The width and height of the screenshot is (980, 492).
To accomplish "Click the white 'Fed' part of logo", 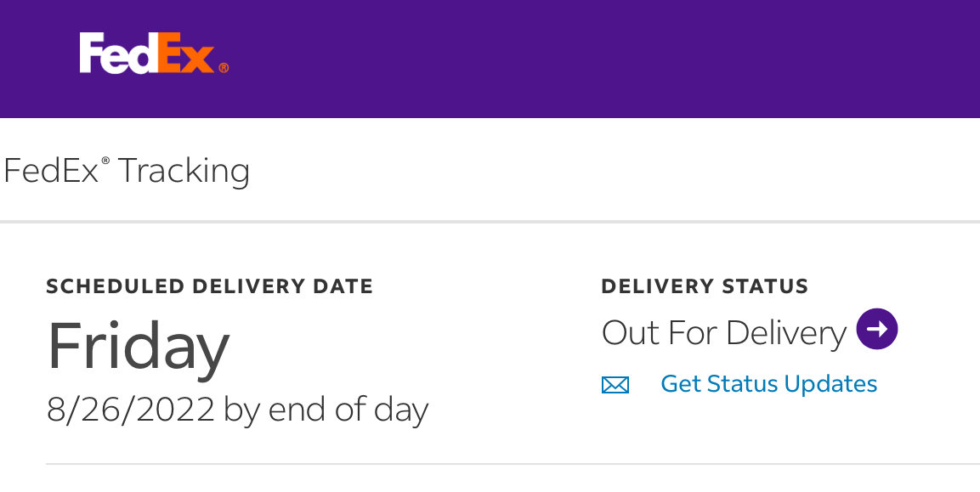I will coord(117,54).
